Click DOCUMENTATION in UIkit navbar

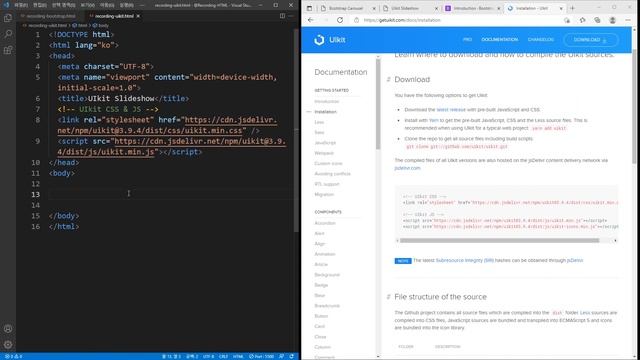[500, 40]
